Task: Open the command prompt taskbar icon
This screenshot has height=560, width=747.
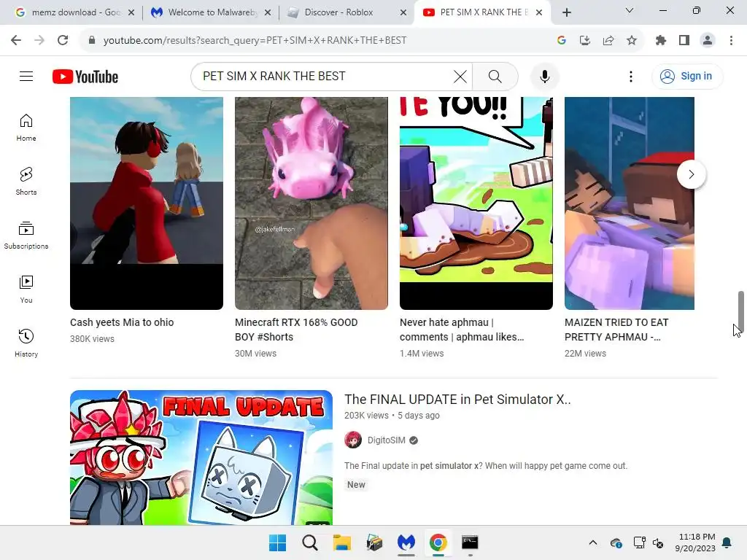Action: tap(470, 542)
